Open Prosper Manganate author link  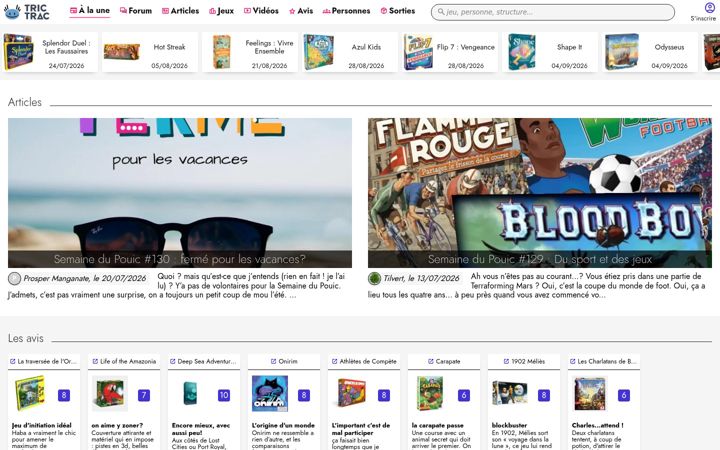85,278
